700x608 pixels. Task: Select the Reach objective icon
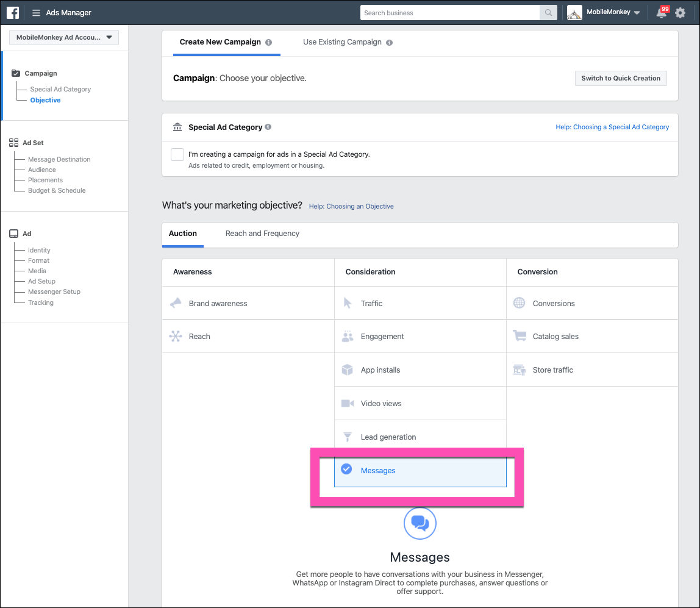[176, 336]
